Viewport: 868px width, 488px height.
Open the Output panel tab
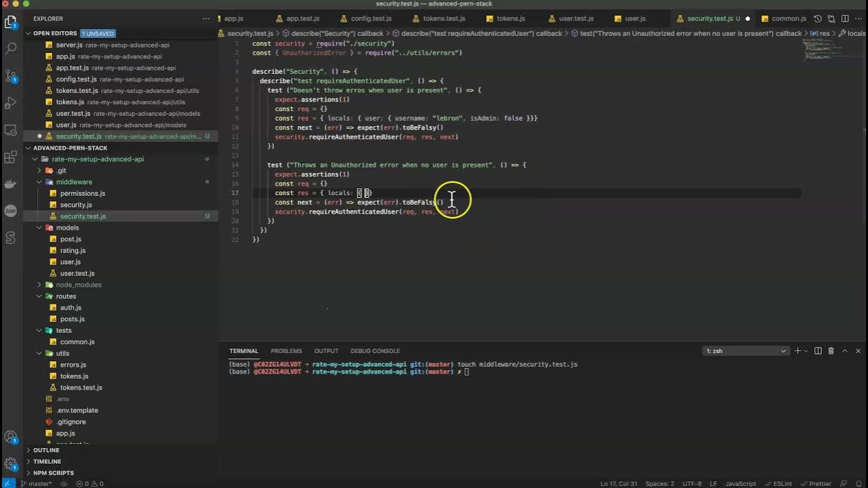[x=326, y=351]
